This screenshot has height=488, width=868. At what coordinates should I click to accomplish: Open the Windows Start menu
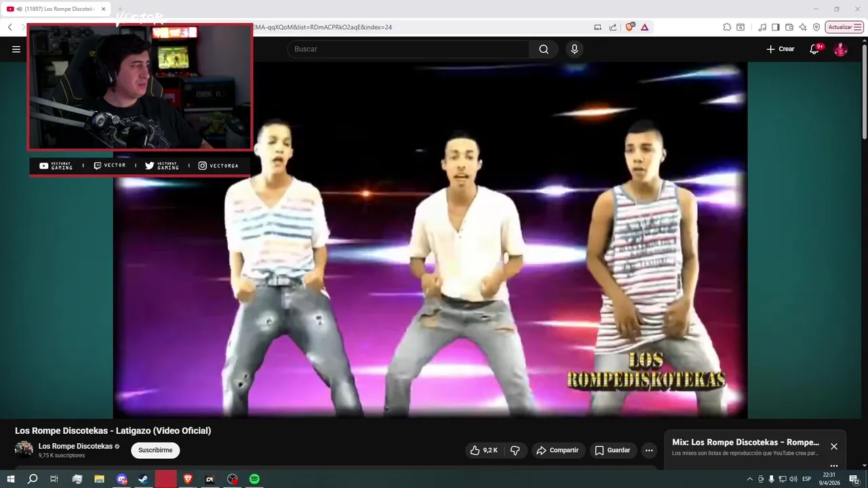pos(10,479)
